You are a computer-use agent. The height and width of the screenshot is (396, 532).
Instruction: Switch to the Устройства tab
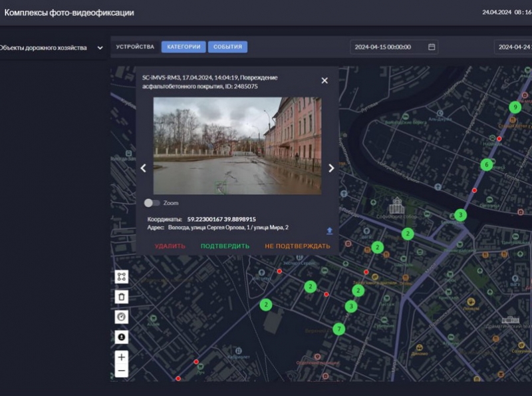pyautogui.click(x=135, y=47)
